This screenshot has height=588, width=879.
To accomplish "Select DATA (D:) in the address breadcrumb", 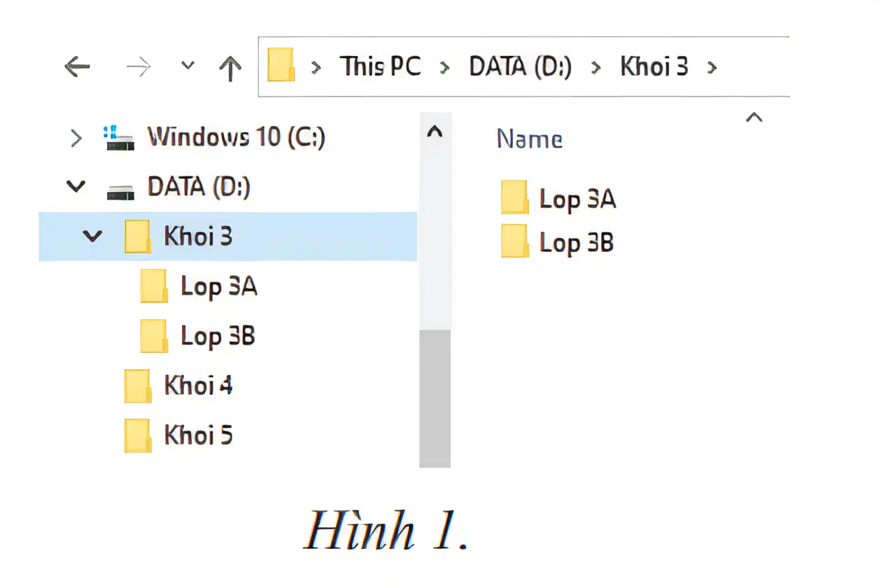I will pyautogui.click(x=521, y=66).
